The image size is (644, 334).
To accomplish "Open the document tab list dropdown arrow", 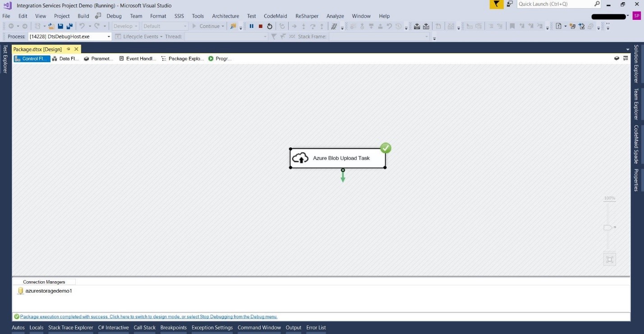I will click(x=628, y=49).
